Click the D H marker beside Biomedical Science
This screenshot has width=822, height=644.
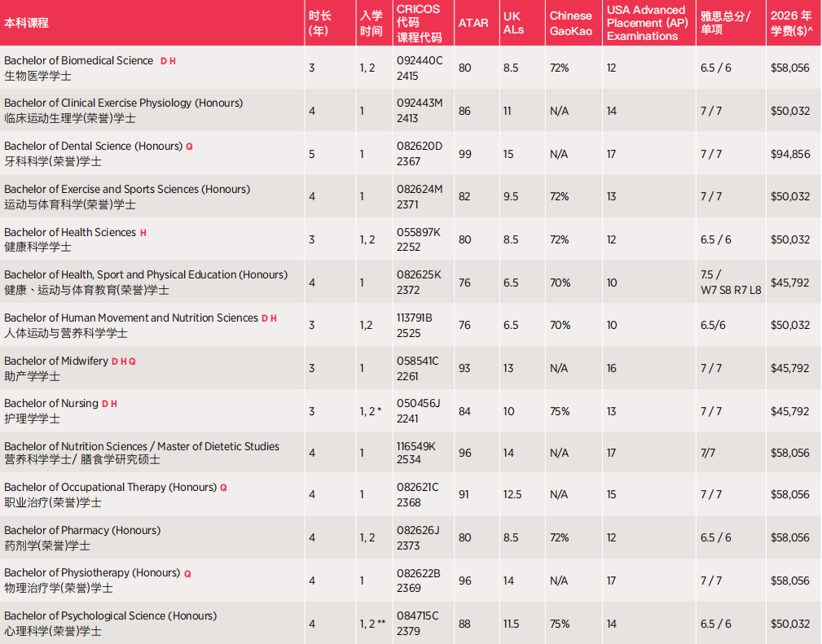(x=169, y=61)
